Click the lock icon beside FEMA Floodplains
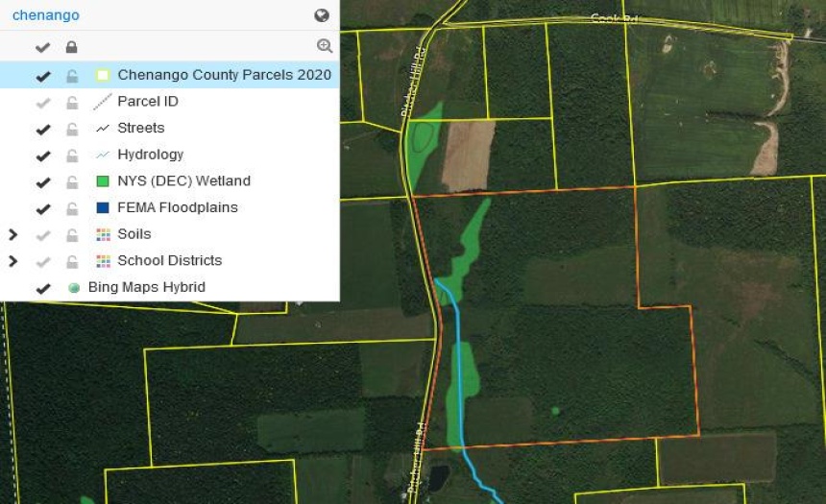Image resolution: width=826 pixels, height=504 pixels. click(x=71, y=207)
